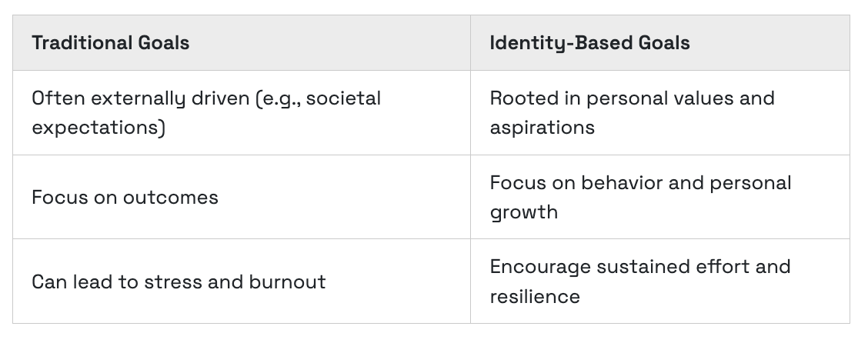Click the Identity-Based Goals column header
The width and height of the screenshot is (868, 343).
(660, 42)
